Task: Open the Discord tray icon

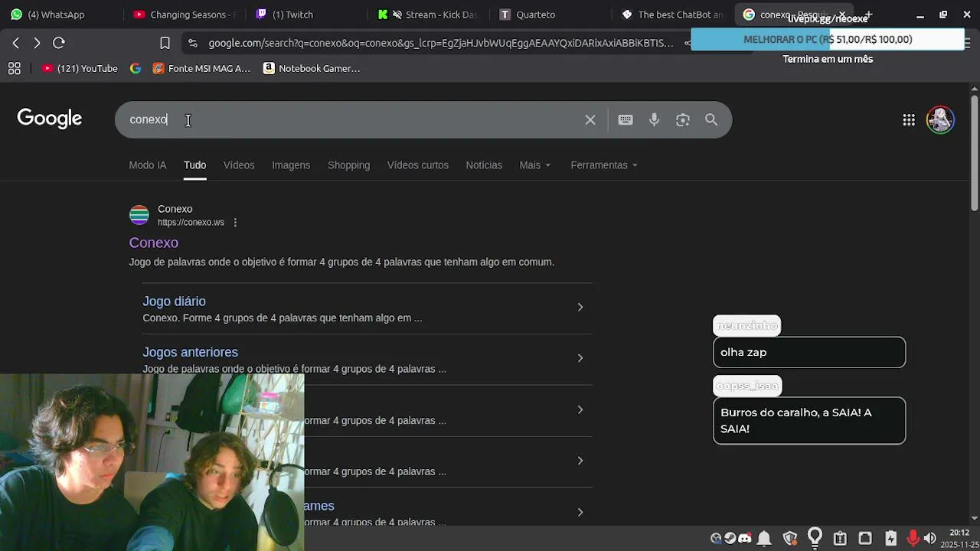Action: point(744,538)
